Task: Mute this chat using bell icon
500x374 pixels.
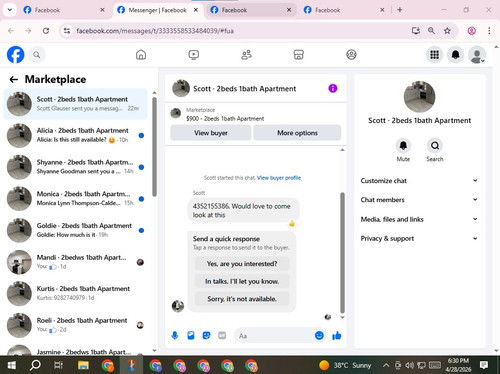Action: pos(403,146)
